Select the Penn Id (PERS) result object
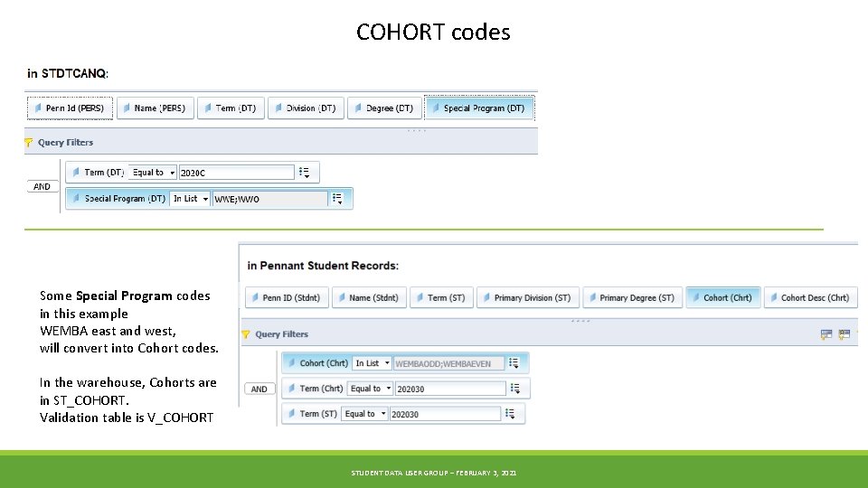 70,108
